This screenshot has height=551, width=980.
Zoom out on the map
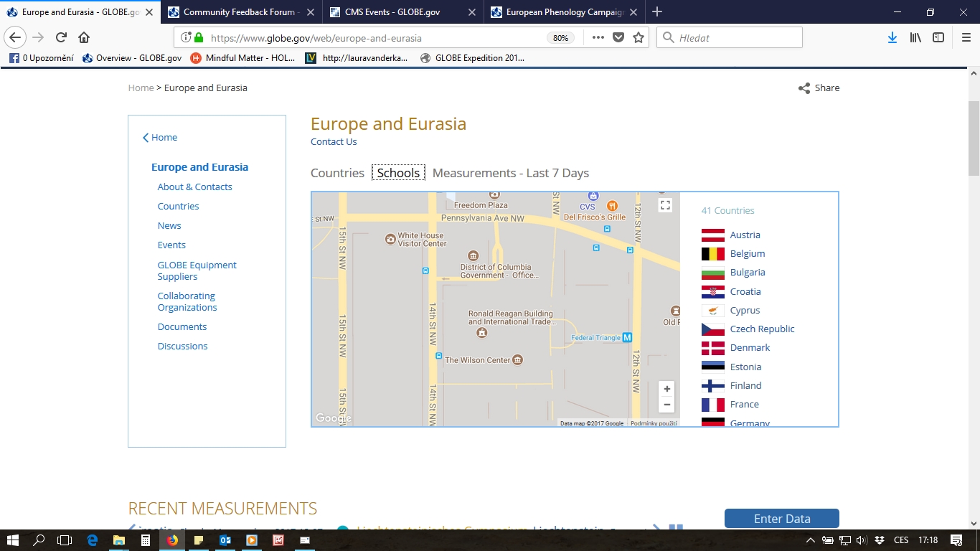(666, 405)
